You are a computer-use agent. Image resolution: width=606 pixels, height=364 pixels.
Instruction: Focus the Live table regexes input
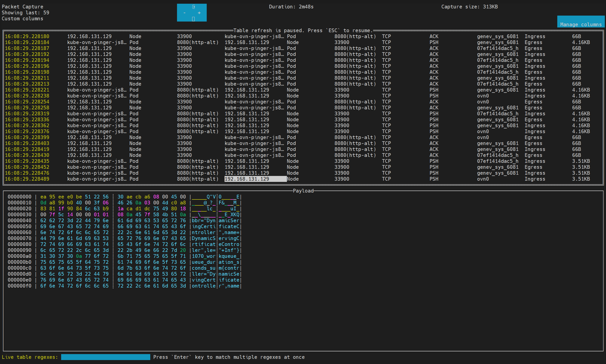pyautogui.click(x=105, y=357)
